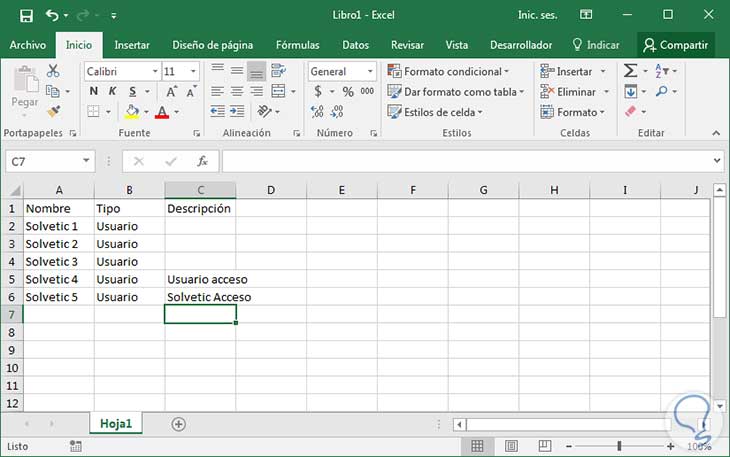Viewport: 730px width, 457px height.
Task: Toggle bold formatting (N)
Action: tap(94, 91)
